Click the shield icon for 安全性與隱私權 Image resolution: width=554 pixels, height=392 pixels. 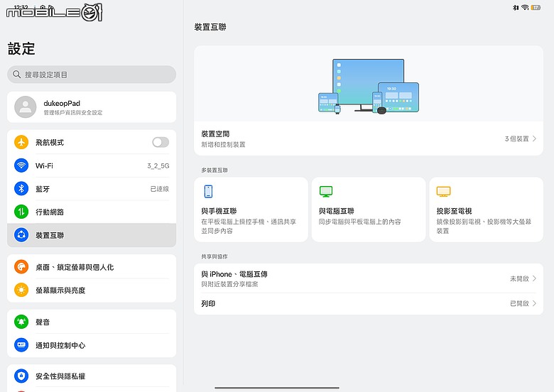pos(21,376)
